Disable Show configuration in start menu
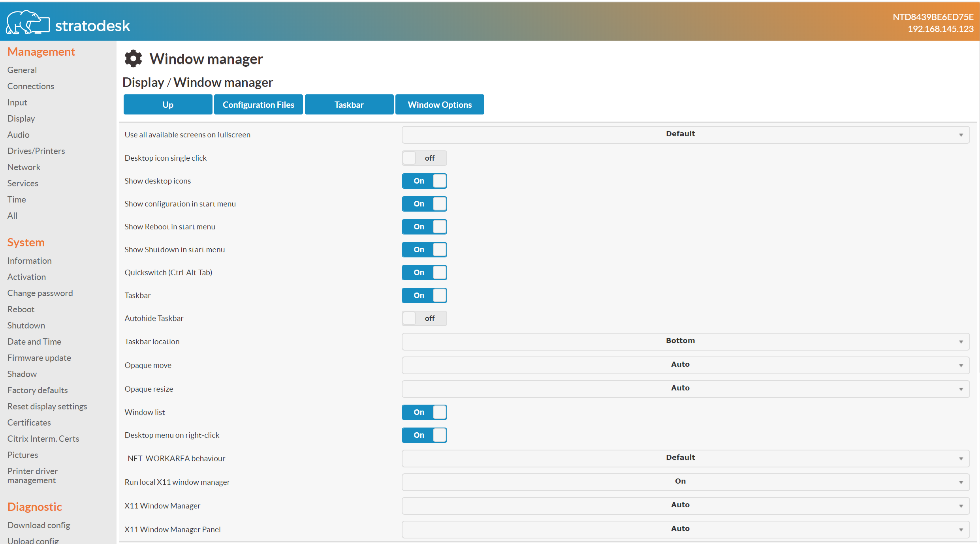This screenshot has height=544, width=980. (424, 204)
